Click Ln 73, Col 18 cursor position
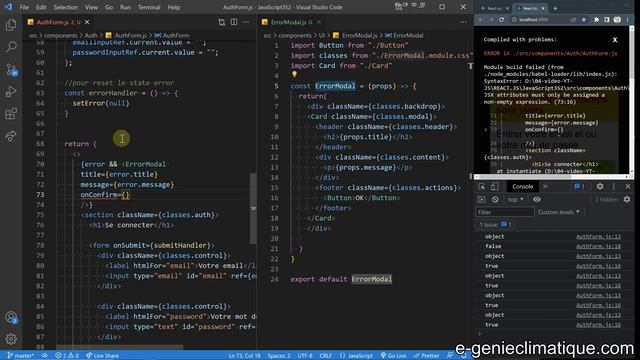 click(244, 356)
